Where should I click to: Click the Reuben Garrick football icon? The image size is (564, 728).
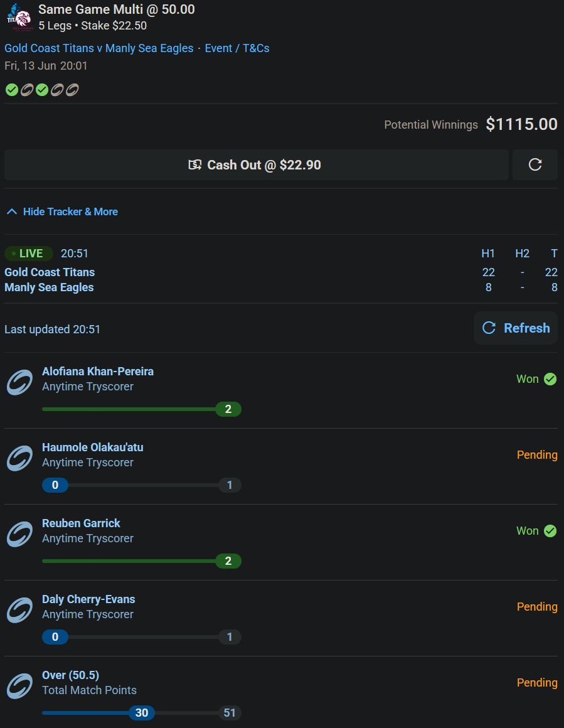pos(19,534)
